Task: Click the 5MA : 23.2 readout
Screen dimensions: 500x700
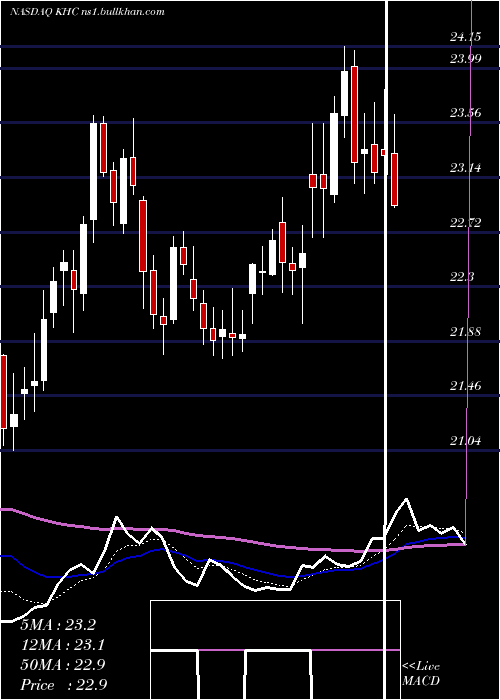Action: click(58, 625)
